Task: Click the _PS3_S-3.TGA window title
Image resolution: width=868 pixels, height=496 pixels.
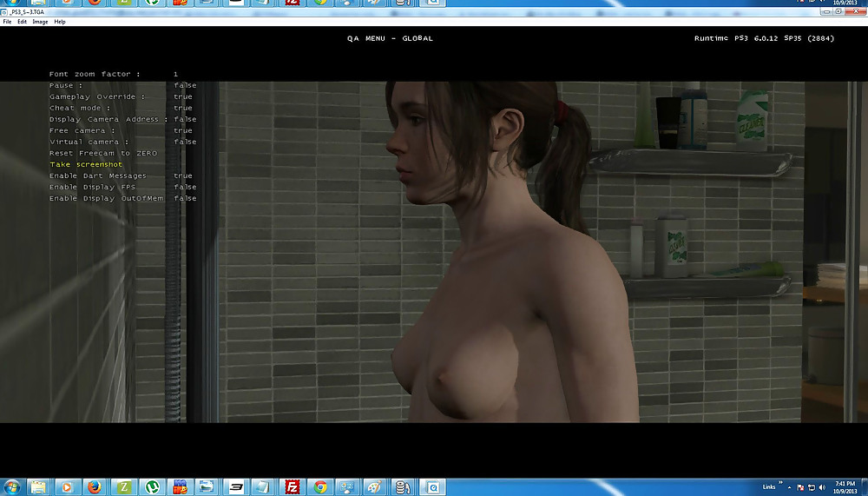Action: click(x=27, y=11)
